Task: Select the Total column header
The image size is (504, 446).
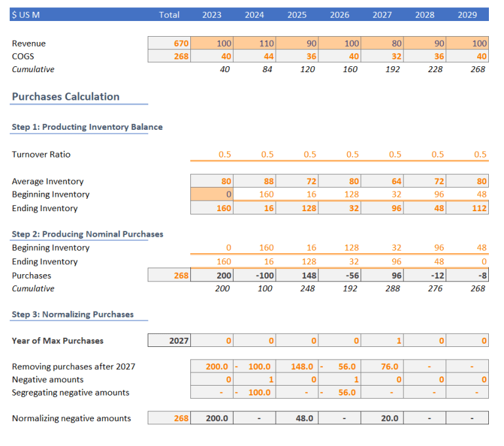Action: [169, 14]
